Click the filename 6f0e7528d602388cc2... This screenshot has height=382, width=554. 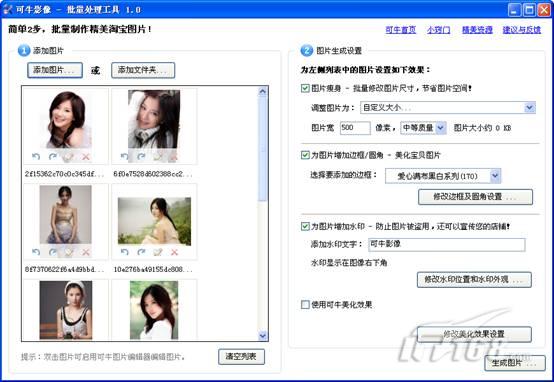(x=153, y=174)
